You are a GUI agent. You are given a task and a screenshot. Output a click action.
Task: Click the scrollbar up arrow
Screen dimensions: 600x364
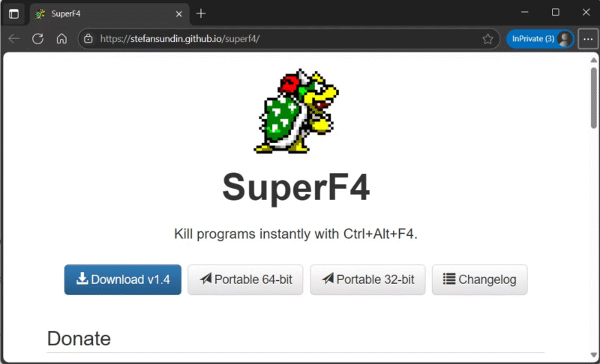593,60
